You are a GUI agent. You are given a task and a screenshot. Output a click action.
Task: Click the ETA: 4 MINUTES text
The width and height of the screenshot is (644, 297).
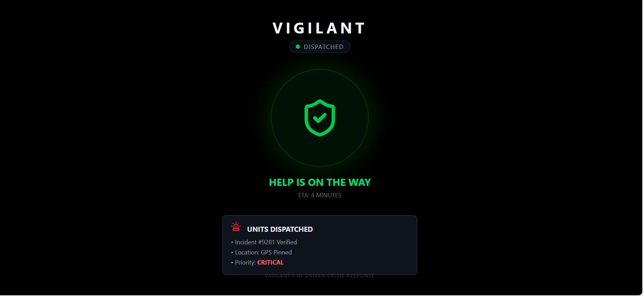pos(320,195)
